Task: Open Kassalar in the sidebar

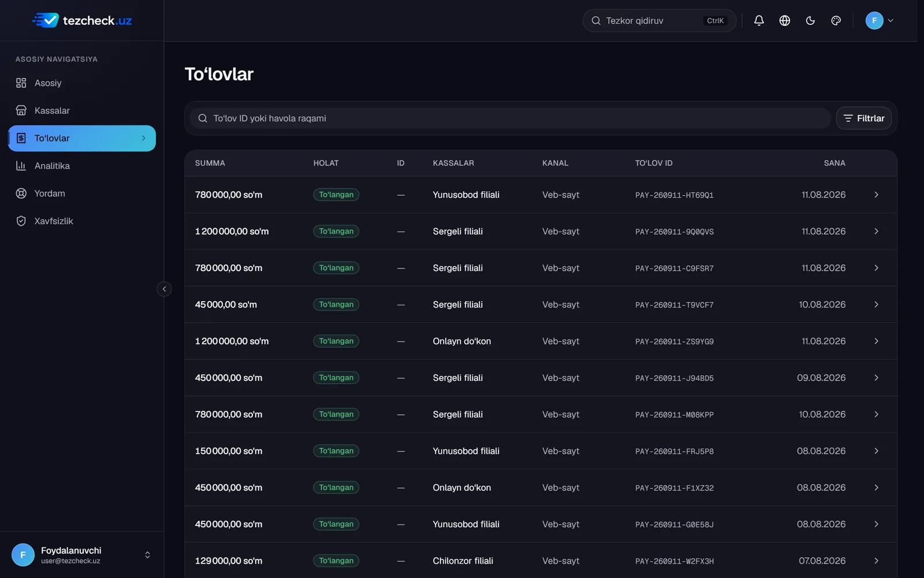Action: 82,111
